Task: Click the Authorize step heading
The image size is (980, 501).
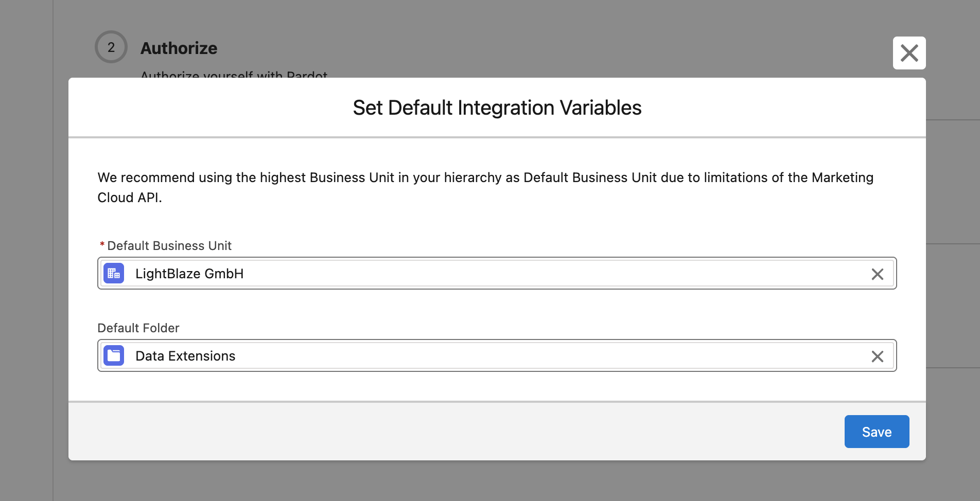Action: point(179,48)
